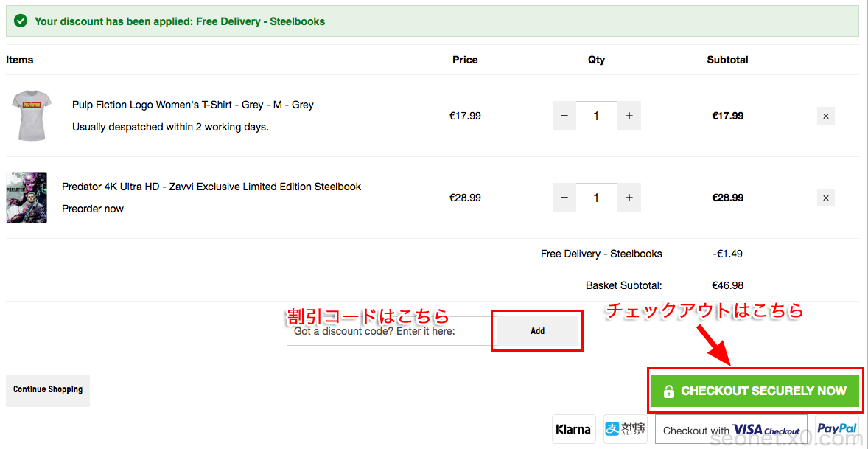Click T-Shirt quantity number field
Viewport: 868px width, 449px height.
[596, 116]
